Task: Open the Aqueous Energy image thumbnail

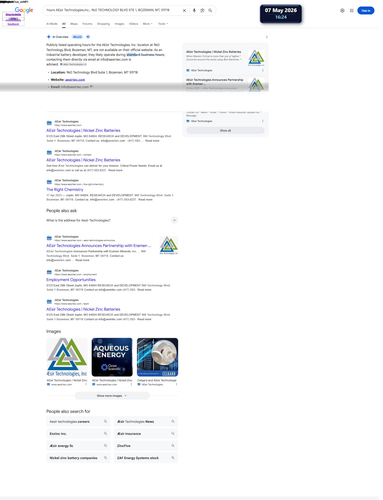Action: (x=112, y=357)
